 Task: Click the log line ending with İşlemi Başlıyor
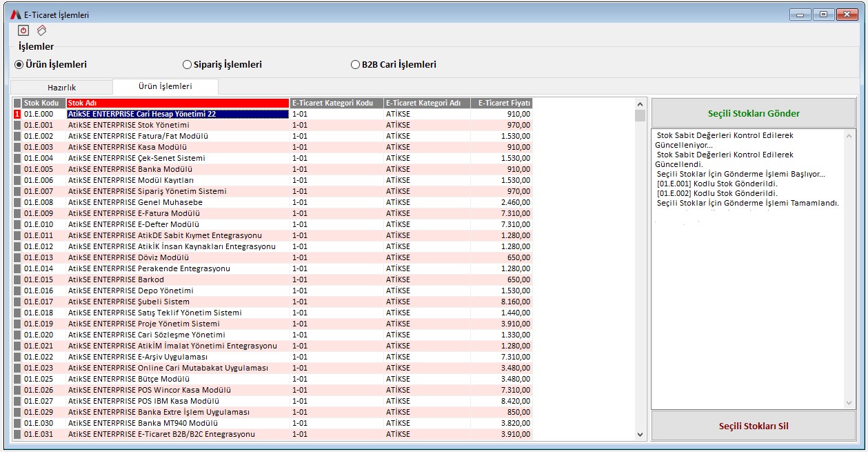pyautogui.click(x=740, y=174)
